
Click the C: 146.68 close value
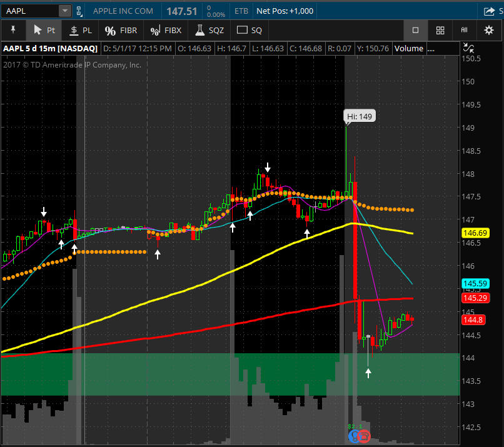pyautogui.click(x=306, y=49)
